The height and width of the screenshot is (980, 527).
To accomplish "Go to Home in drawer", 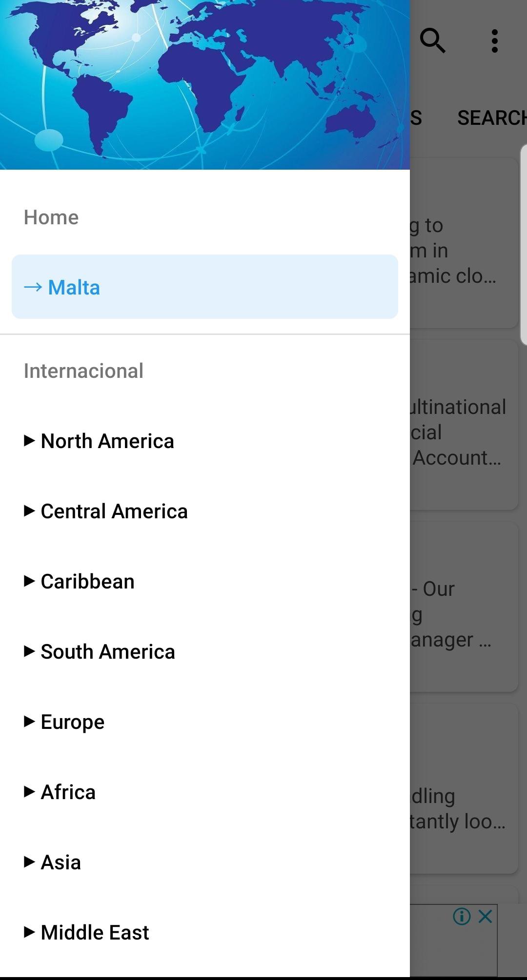I will (51, 217).
